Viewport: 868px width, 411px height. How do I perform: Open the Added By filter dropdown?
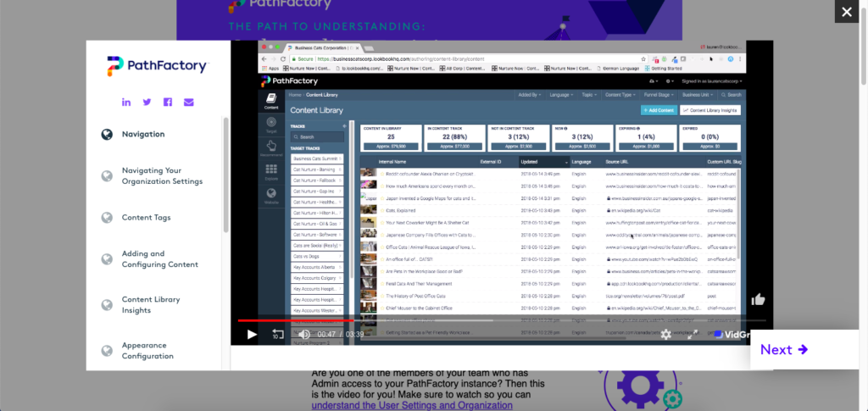click(x=530, y=95)
